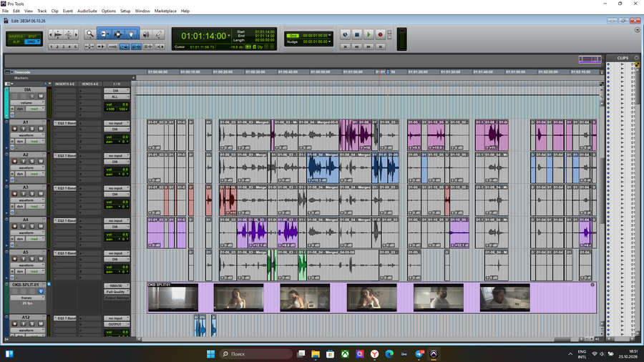Click the Record transport button
This screenshot has width=644, height=362.
tap(381, 35)
